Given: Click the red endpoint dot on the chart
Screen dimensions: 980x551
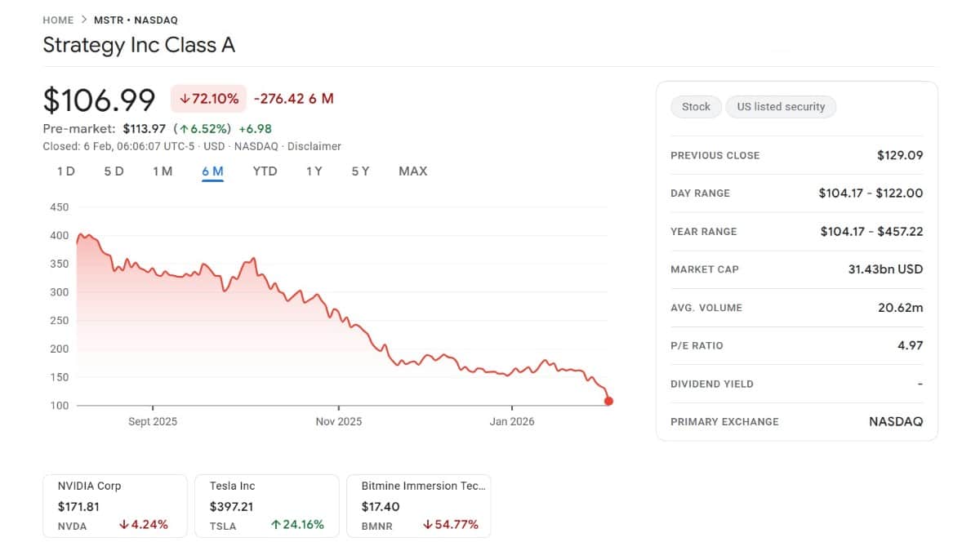Looking at the screenshot, I should pyautogui.click(x=608, y=401).
